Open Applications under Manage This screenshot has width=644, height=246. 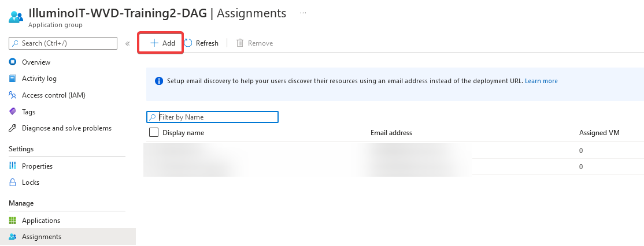[41, 221]
